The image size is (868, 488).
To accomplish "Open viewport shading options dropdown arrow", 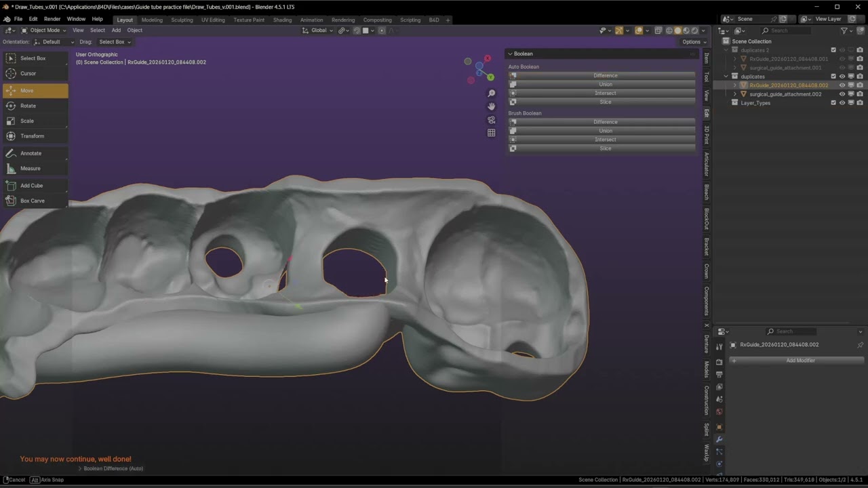I will point(703,30).
